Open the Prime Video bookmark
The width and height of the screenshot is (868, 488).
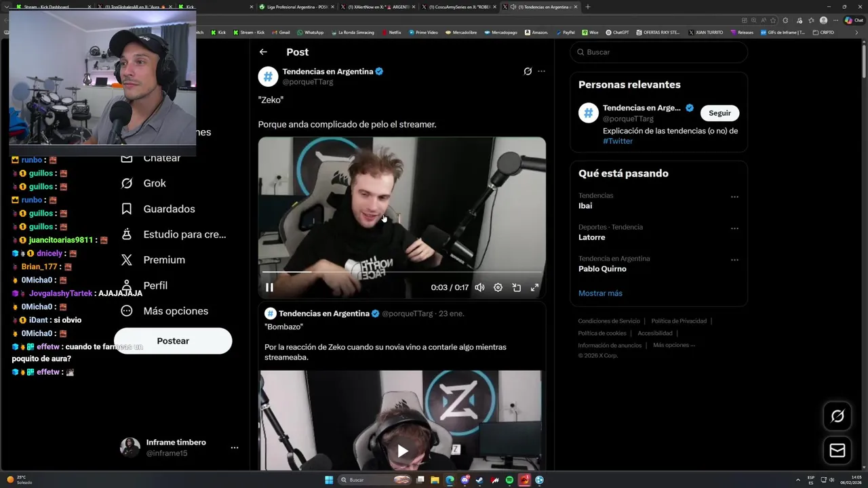(x=423, y=33)
